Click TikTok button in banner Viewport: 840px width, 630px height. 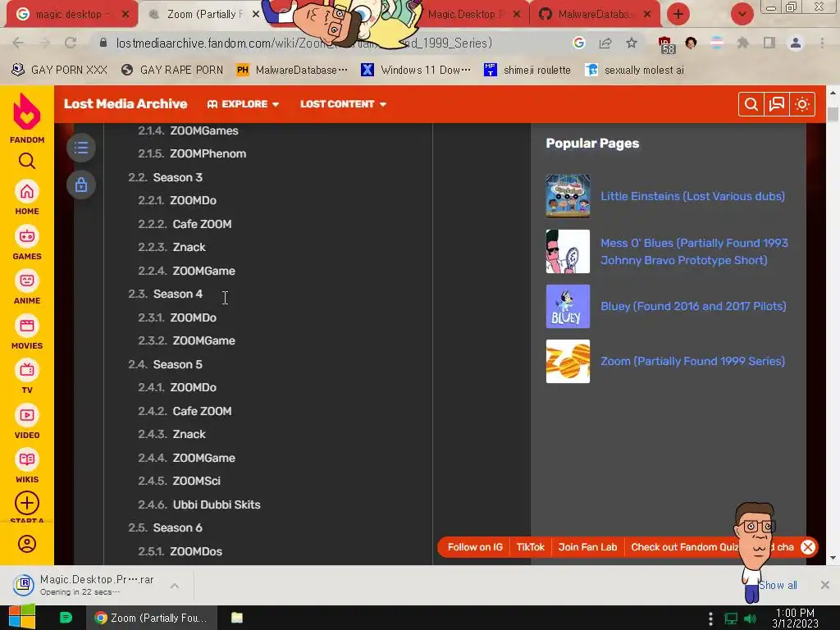tap(531, 547)
